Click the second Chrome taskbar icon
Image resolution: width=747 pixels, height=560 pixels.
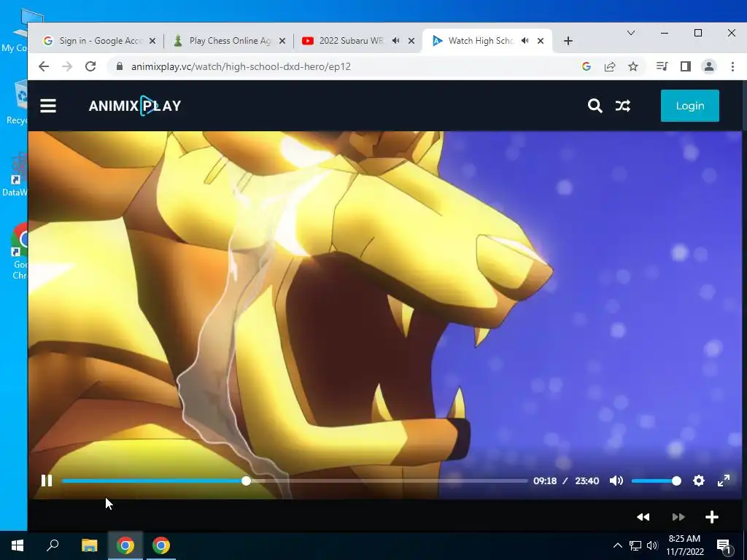tap(161, 545)
